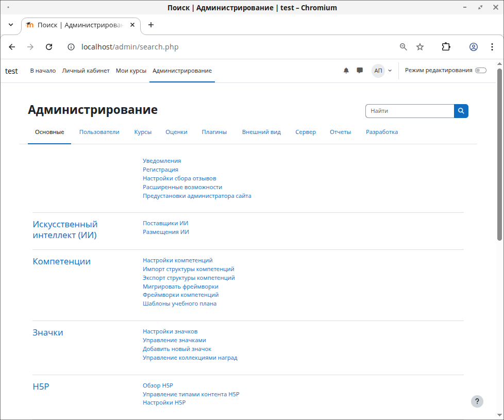Click the search magnifier button
This screenshot has height=420, width=504.
click(461, 111)
